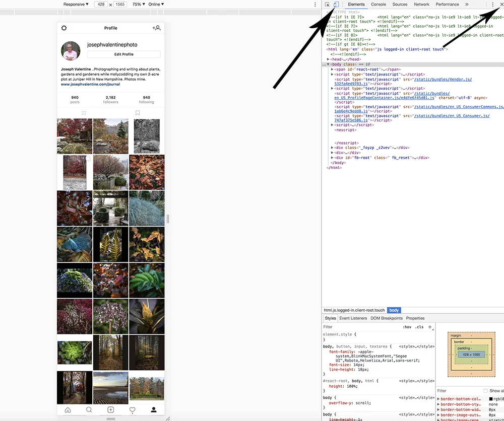Click the computed Filter input
Image resolution: width=504 pixels, height=421 pixels.
[459, 391]
